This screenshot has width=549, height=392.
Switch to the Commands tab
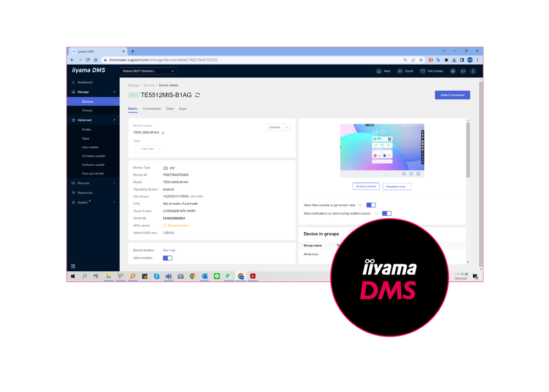(152, 109)
